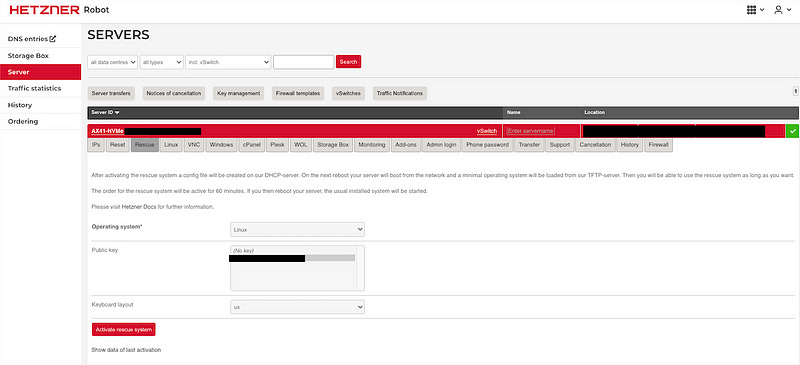Switch to the Reset tab
Image resolution: width=800 pixels, height=365 pixels.
click(x=117, y=145)
